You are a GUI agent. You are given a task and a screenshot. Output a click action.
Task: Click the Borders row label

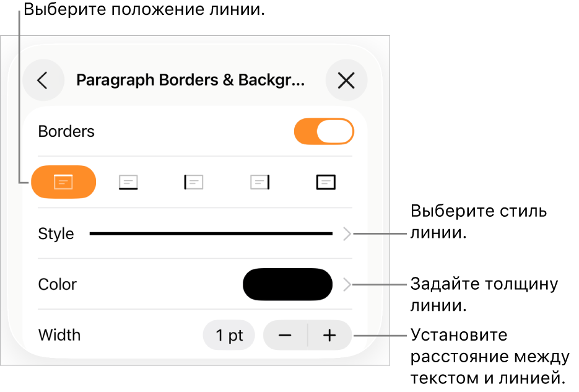pos(66,131)
